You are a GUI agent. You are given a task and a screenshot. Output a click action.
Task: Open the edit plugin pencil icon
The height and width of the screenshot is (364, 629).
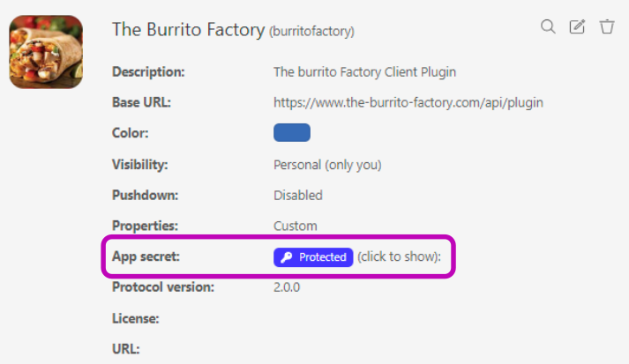pyautogui.click(x=577, y=26)
